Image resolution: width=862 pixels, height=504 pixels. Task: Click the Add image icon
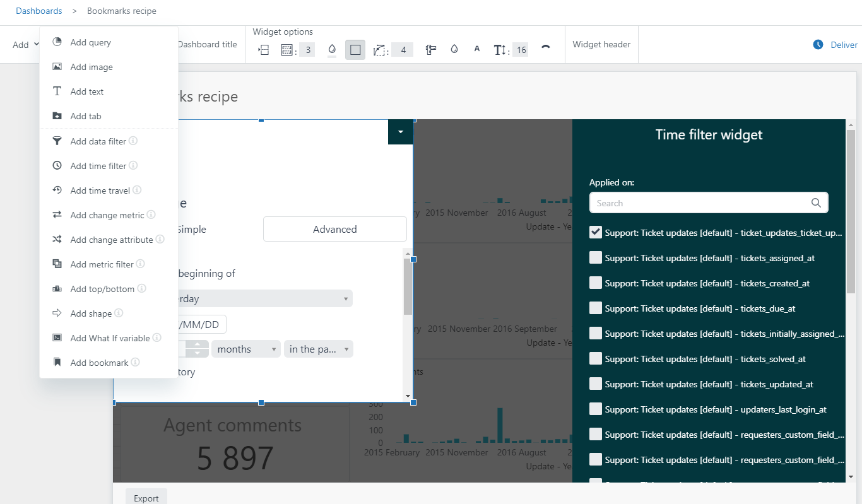coord(56,66)
